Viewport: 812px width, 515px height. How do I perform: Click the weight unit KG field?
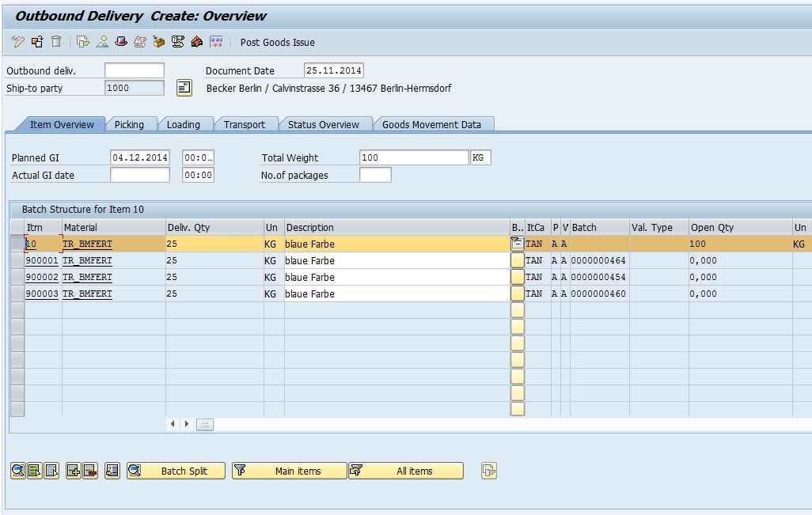(x=480, y=157)
